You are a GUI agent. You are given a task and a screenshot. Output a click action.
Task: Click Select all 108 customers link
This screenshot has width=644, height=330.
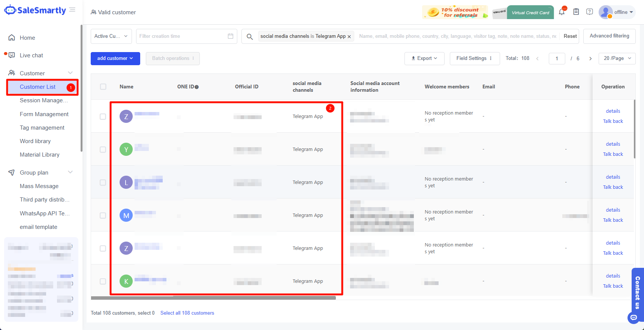pyautogui.click(x=187, y=313)
